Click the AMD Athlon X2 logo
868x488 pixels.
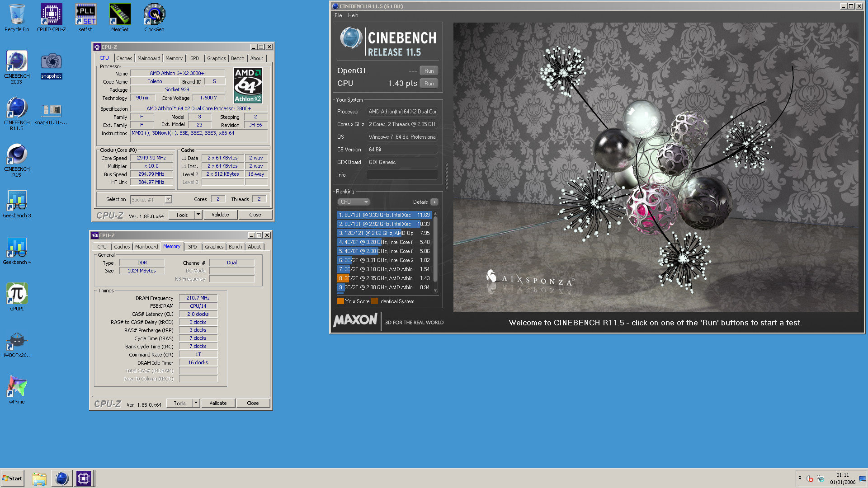tap(248, 85)
